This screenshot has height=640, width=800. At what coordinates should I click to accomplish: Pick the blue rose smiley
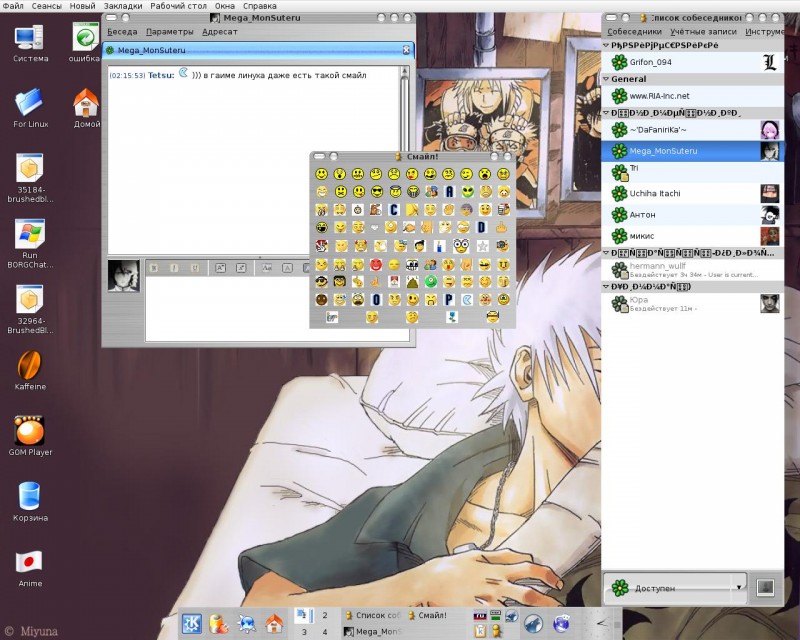click(452, 317)
